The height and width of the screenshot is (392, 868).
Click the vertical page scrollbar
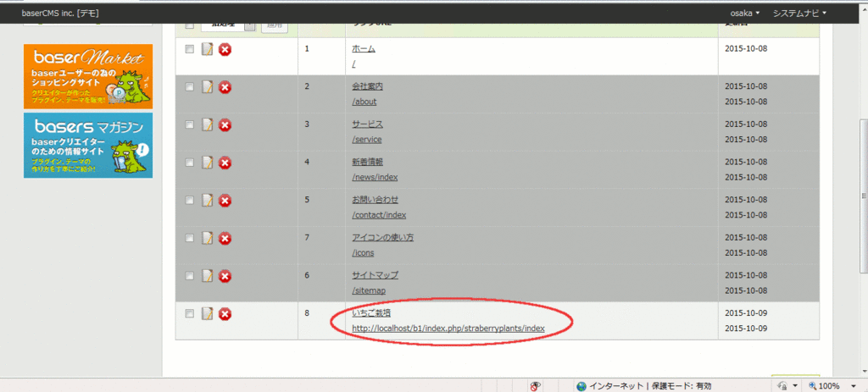tap(862, 196)
